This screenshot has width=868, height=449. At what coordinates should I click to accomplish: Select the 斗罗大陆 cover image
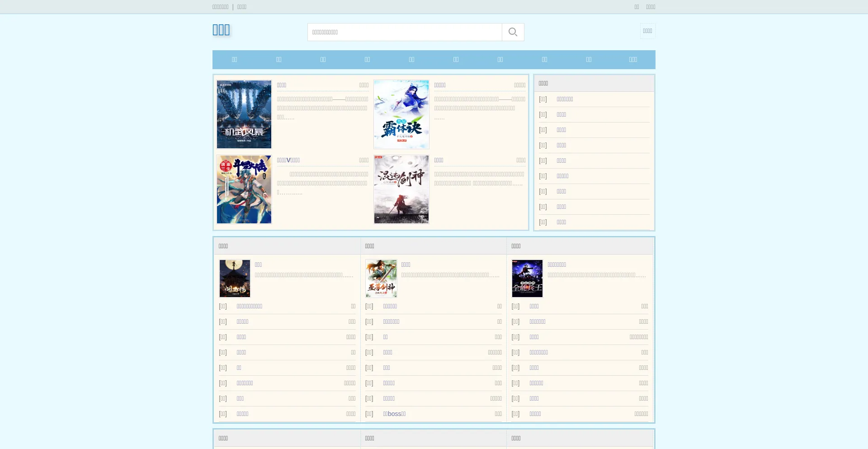[x=244, y=189]
